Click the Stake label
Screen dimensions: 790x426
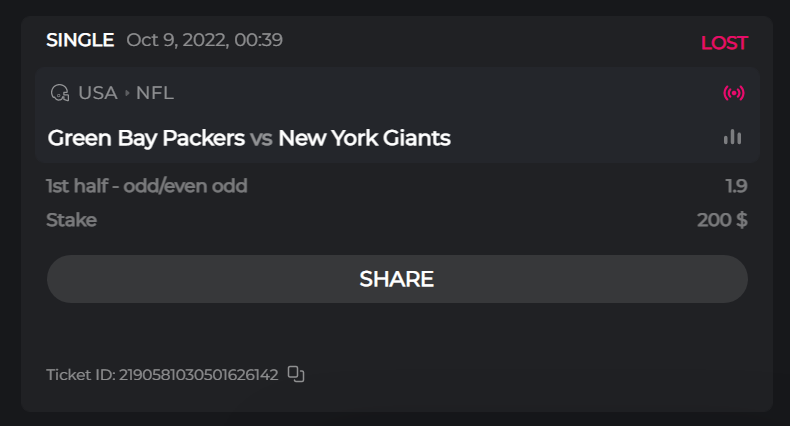[71, 220]
